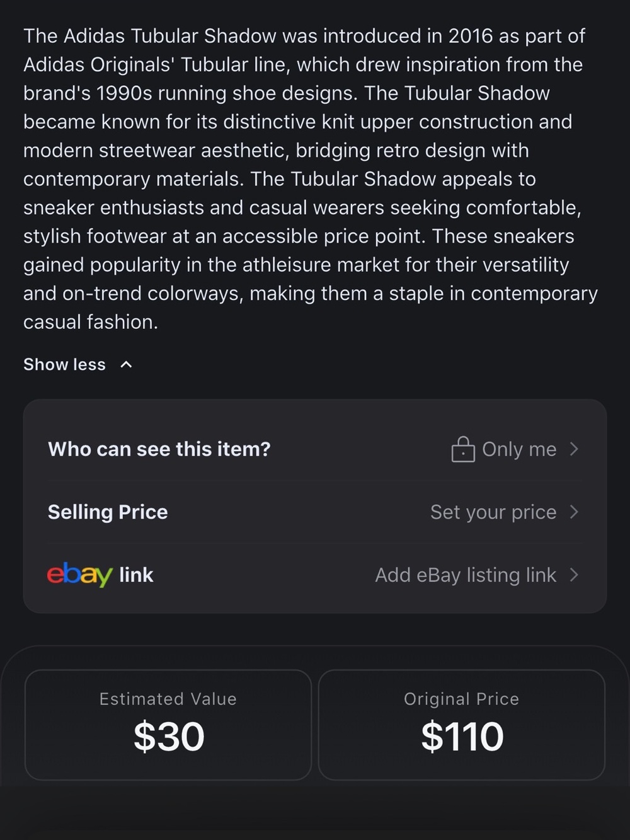Image resolution: width=630 pixels, height=840 pixels.
Task: Click the $30 estimated value amount
Action: click(169, 736)
